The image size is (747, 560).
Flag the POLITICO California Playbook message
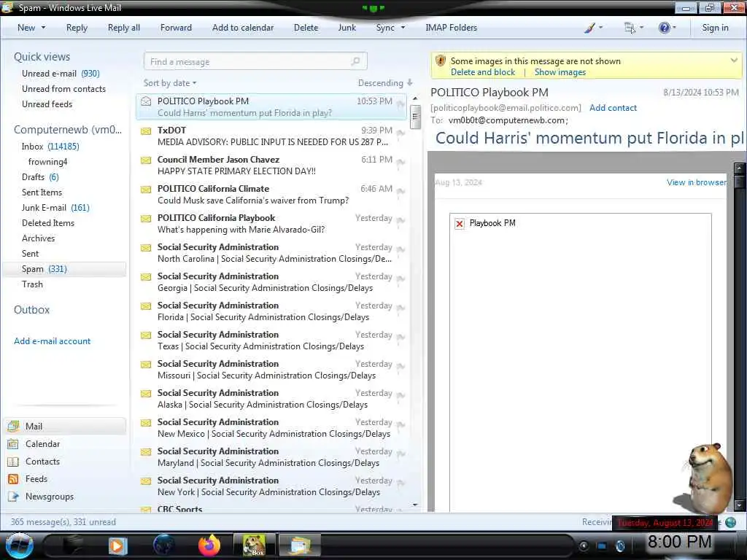(400, 221)
